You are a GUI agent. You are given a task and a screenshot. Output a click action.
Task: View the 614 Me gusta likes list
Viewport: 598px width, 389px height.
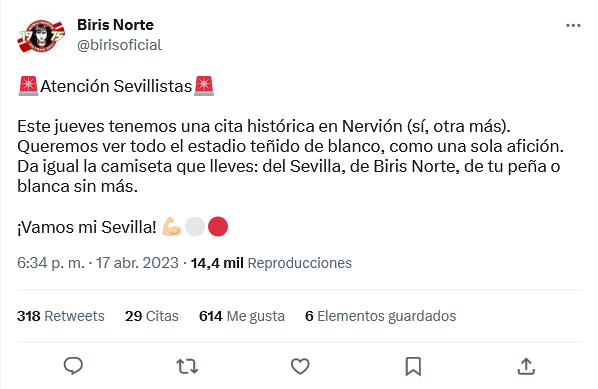[x=242, y=316]
